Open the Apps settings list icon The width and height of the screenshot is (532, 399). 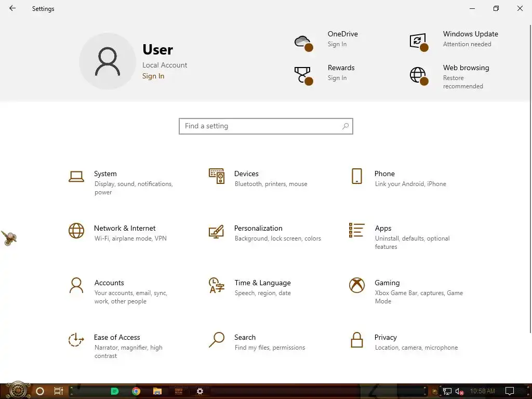coord(356,230)
